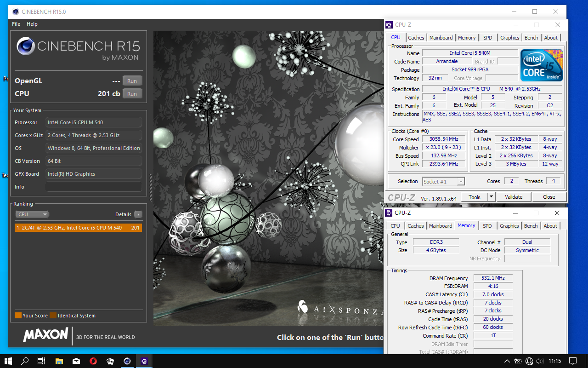This screenshot has height=368, width=588.
Task: Click the Intel Core i5 logo badge
Action: (x=542, y=65)
